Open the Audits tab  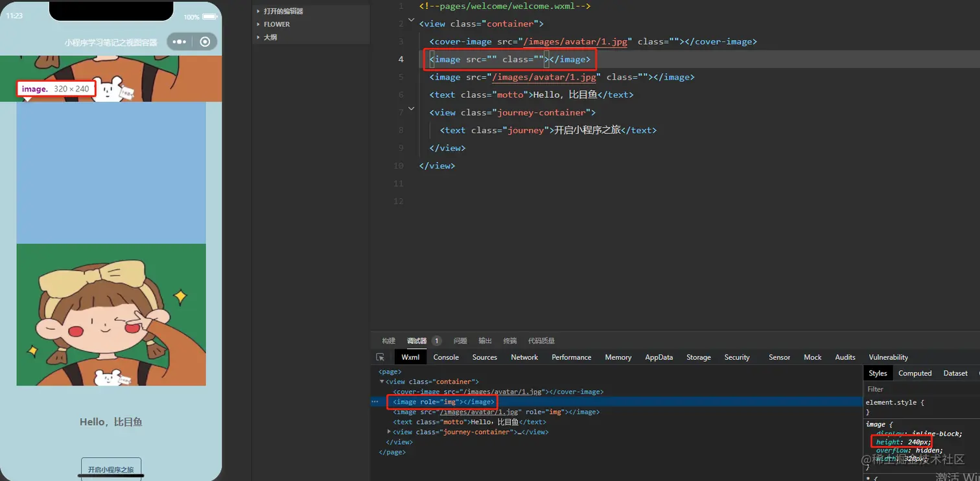point(845,357)
